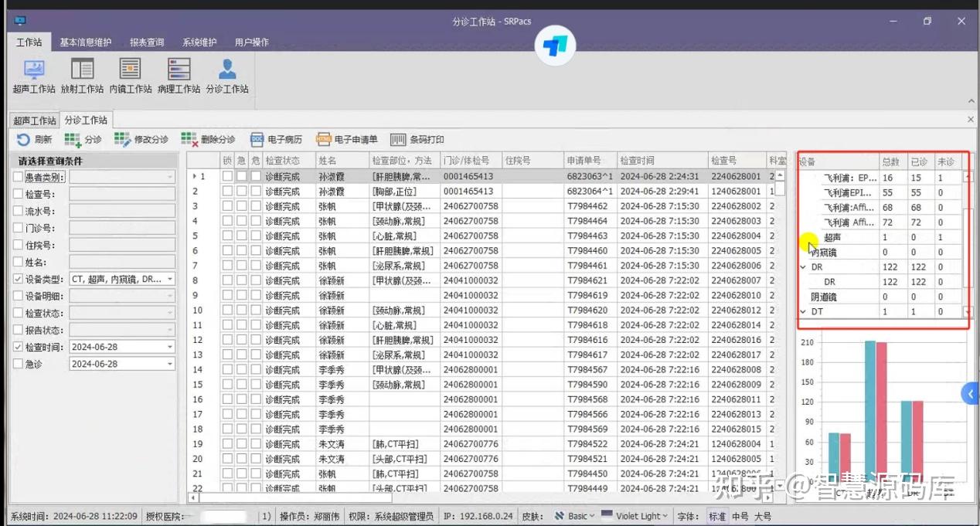980x526 pixels.
Task: Select 标准 font size
Action: coord(716,516)
